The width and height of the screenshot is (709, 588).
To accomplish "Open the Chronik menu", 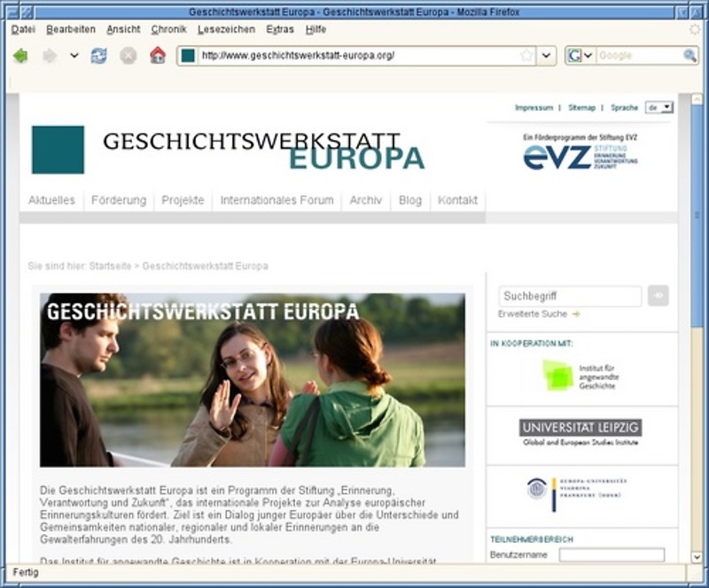I will tap(169, 29).
